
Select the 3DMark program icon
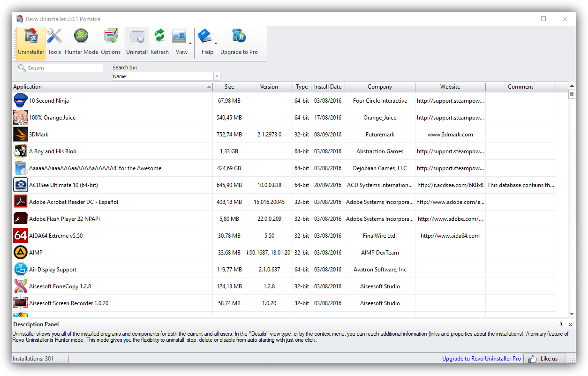[21, 135]
